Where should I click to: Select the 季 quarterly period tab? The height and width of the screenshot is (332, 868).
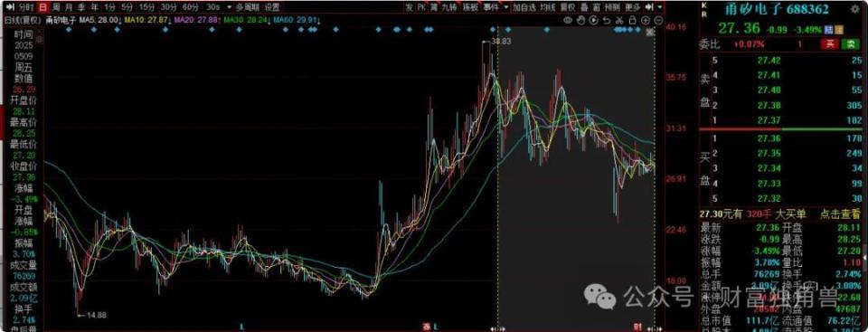pos(81,7)
